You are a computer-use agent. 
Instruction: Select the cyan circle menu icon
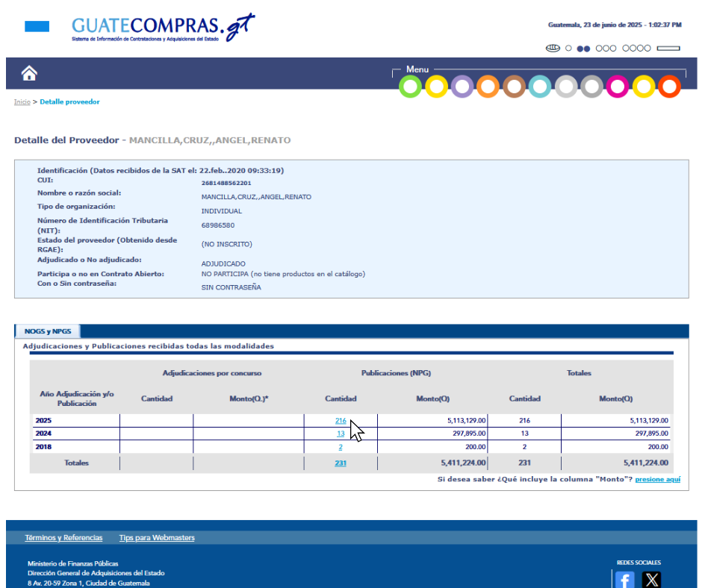(x=540, y=87)
